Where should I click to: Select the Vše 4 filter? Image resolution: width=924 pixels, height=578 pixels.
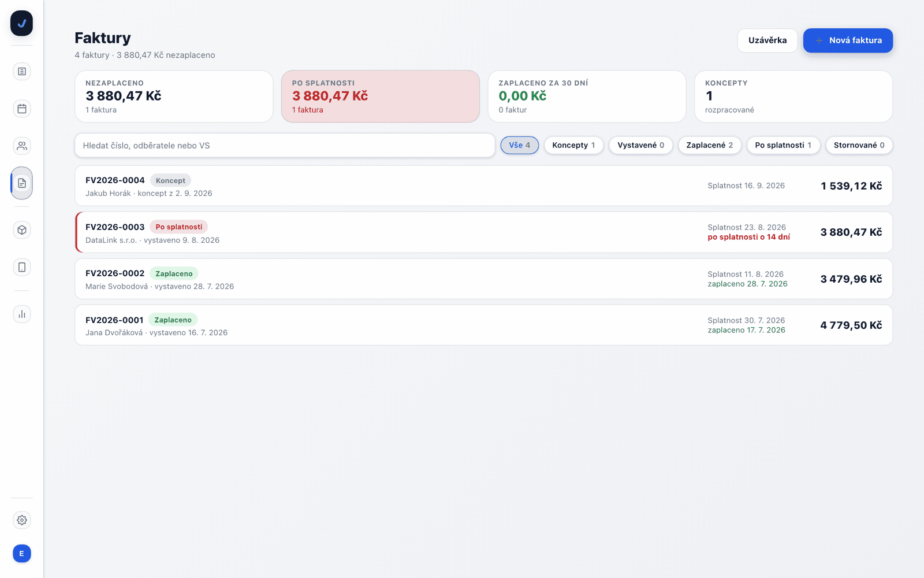pos(520,145)
